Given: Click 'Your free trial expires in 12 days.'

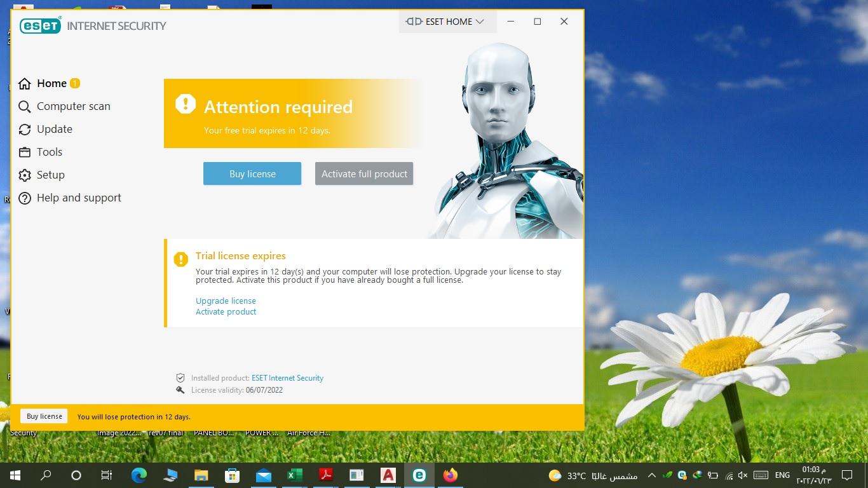Looking at the screenshot, I should click(267, 130).
